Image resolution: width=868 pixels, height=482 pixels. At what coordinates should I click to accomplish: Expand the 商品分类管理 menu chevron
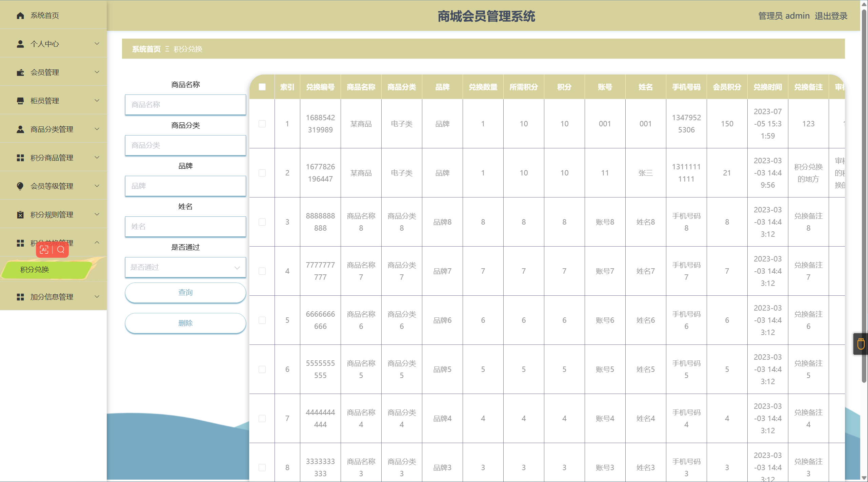point(97,129)
